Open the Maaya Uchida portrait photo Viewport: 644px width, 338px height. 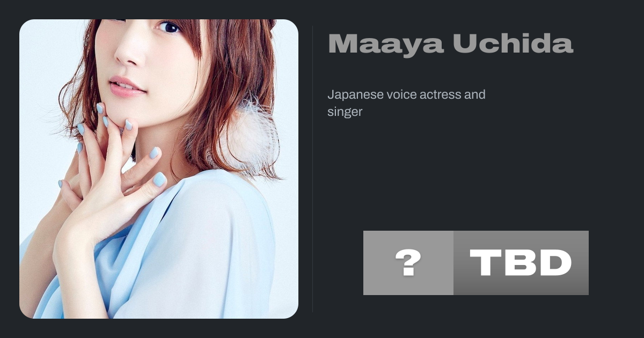(159, 169)
